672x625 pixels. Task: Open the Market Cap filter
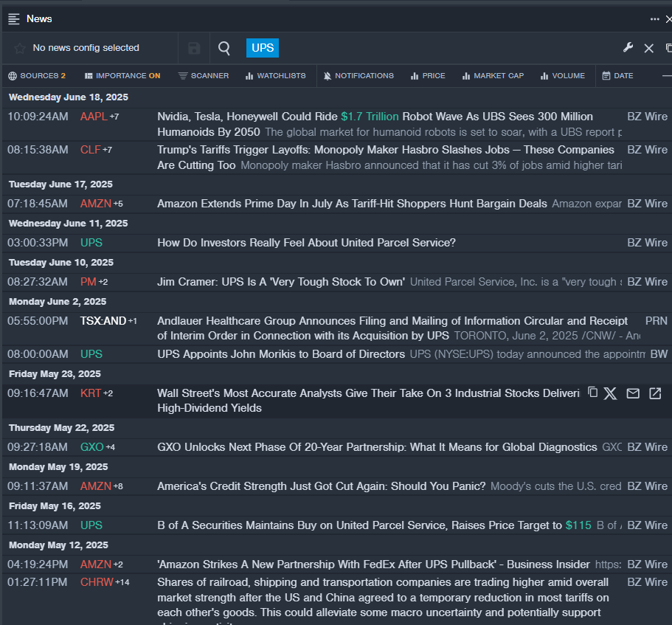point(493,76)
